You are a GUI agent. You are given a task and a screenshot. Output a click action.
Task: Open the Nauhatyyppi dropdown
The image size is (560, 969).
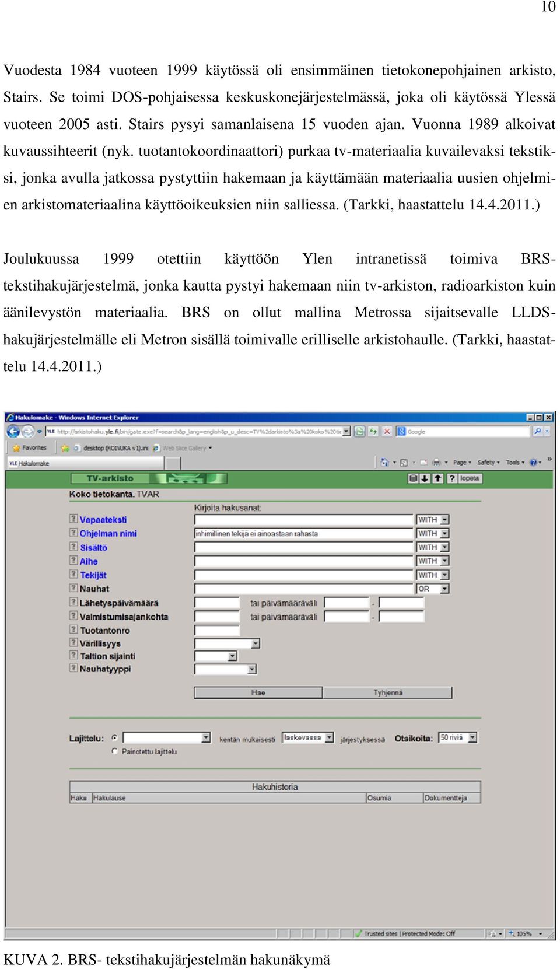(225, 670)
